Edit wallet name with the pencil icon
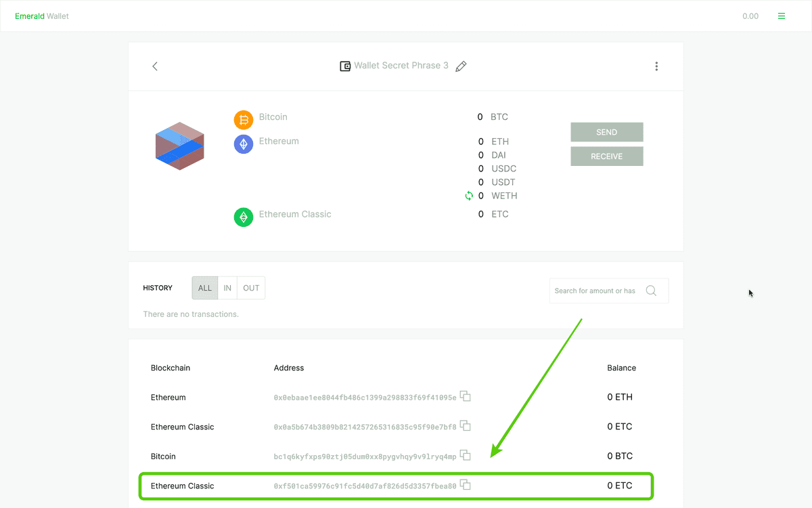 [x=461, y=66]
